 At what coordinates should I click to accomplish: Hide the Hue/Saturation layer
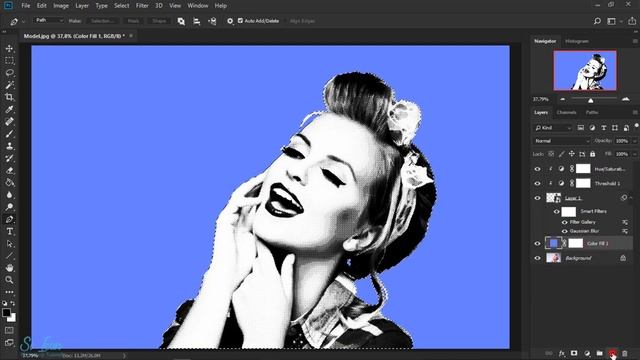click(x=537, y=169)
